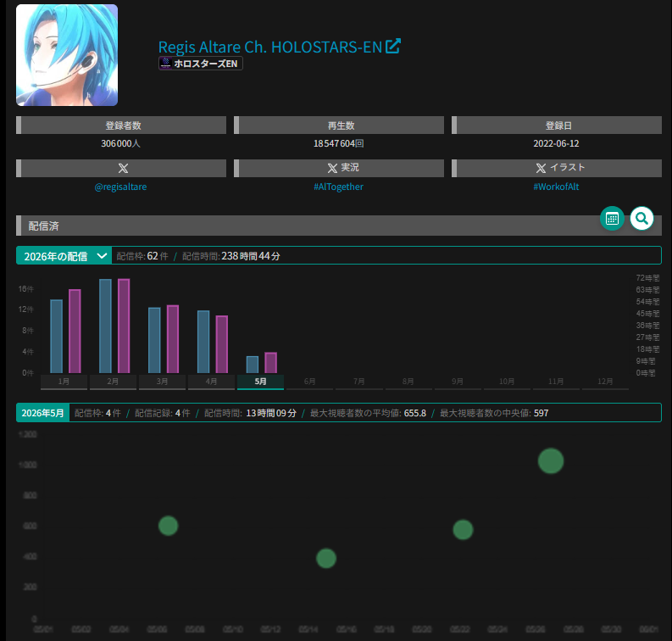This screenshot has height=641, width=672.
Task: Click the 306000人 subscriber count
Action: [120, 143]
